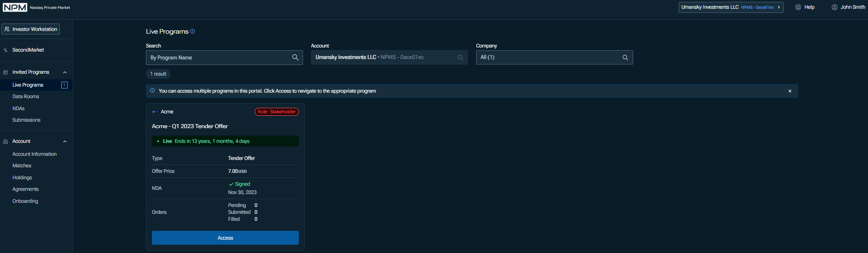Click the Live status bar on the card

click(x=225, y=141)
